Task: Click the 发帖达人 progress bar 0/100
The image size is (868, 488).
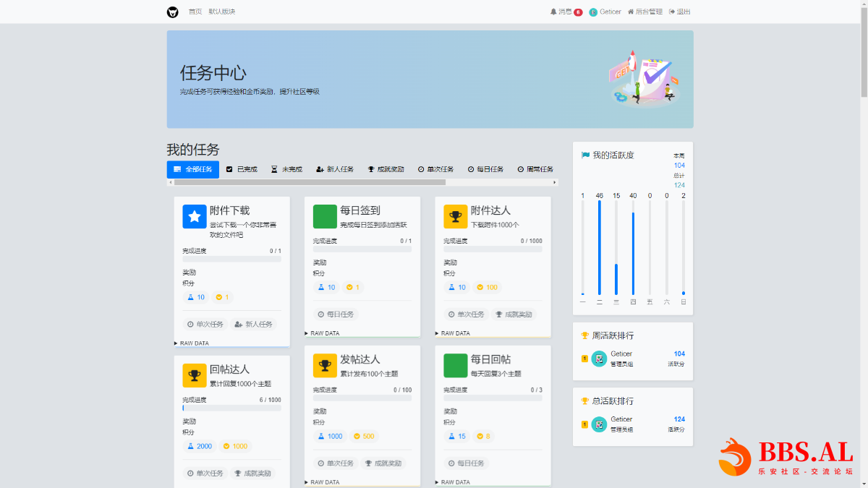Action: (362, 398)
